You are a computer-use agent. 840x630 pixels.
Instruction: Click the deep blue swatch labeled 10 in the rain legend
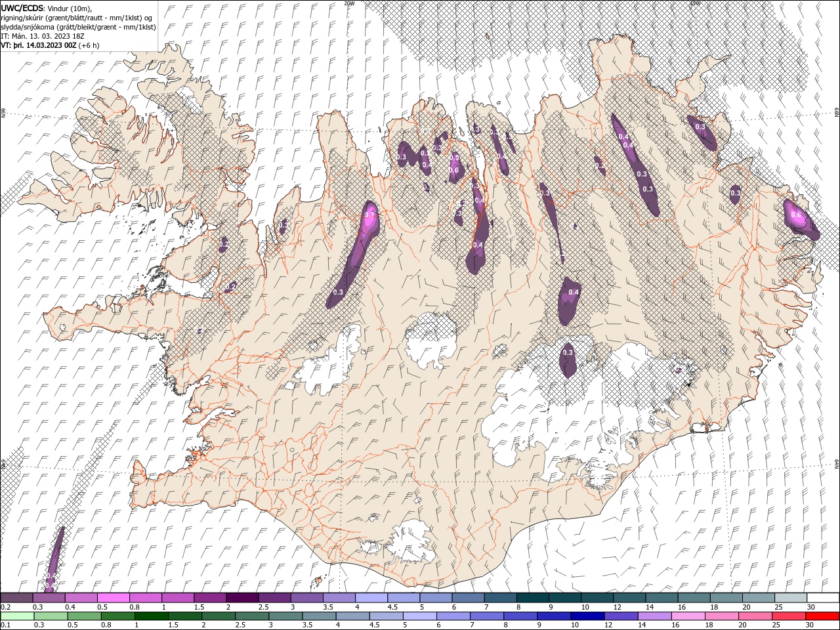click(587, 616)
